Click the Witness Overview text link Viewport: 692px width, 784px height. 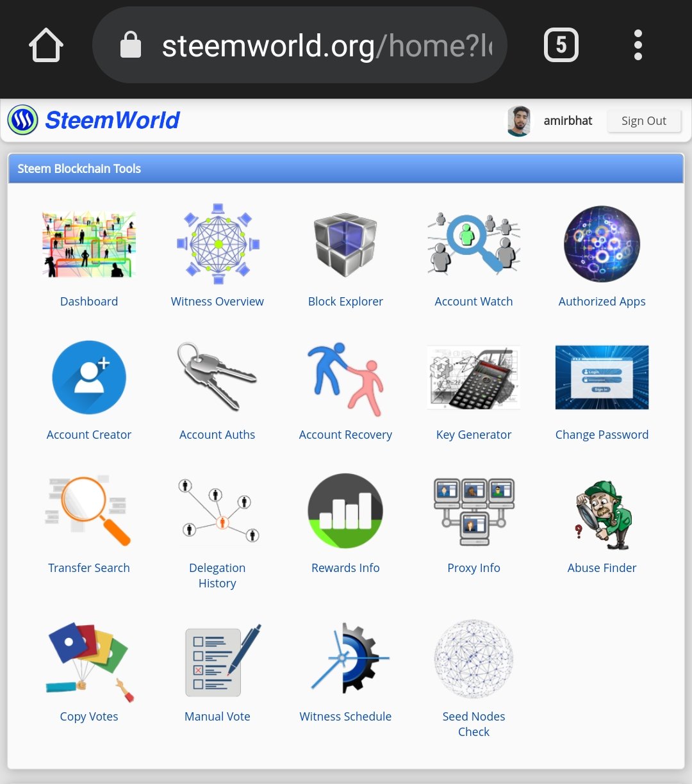click(x=217, y=301)
